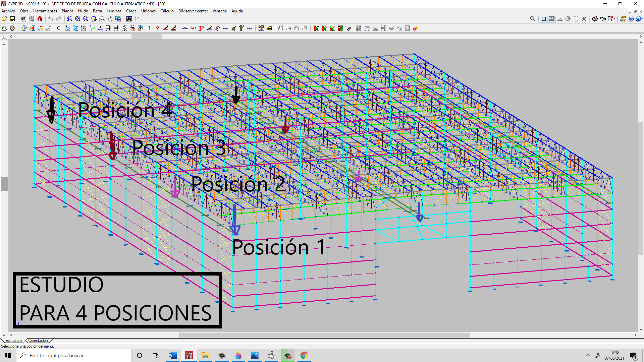
Task: Redraw the 3D view
Action: 94,19
